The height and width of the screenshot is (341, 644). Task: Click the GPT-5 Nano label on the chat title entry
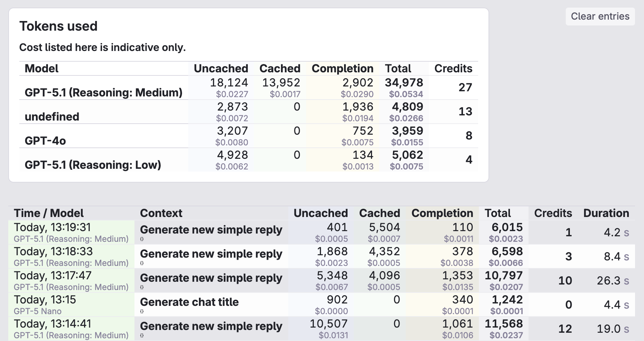(38, 311)
